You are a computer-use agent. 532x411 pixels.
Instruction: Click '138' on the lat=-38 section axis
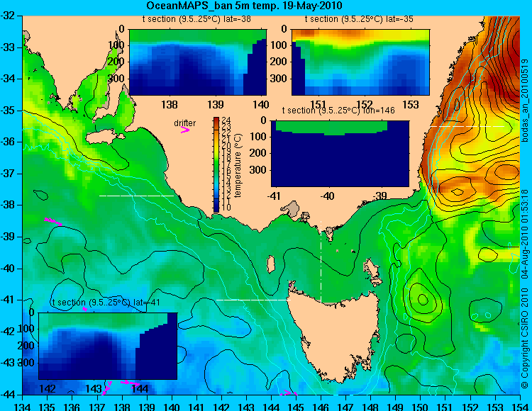[x=170, y=104]
